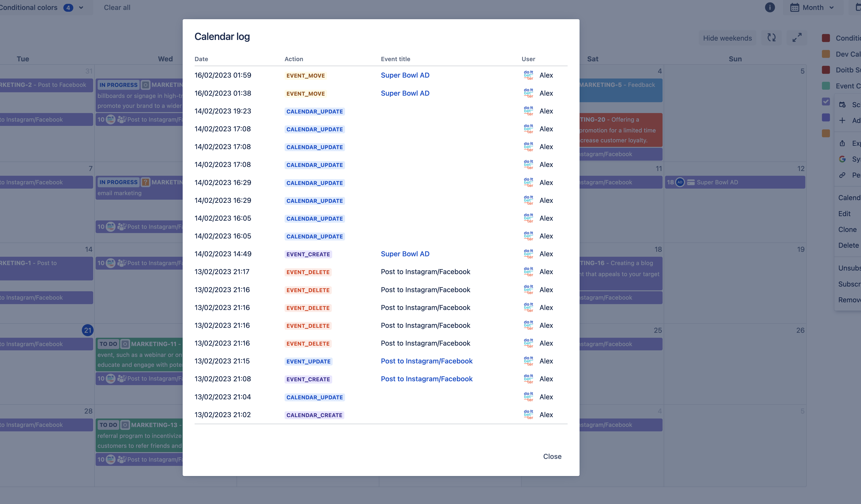The width and height of the screenshot is (861, 504).
Task: Toggle the Dev Cal calendar checkbox
Action: coord(826,54)
